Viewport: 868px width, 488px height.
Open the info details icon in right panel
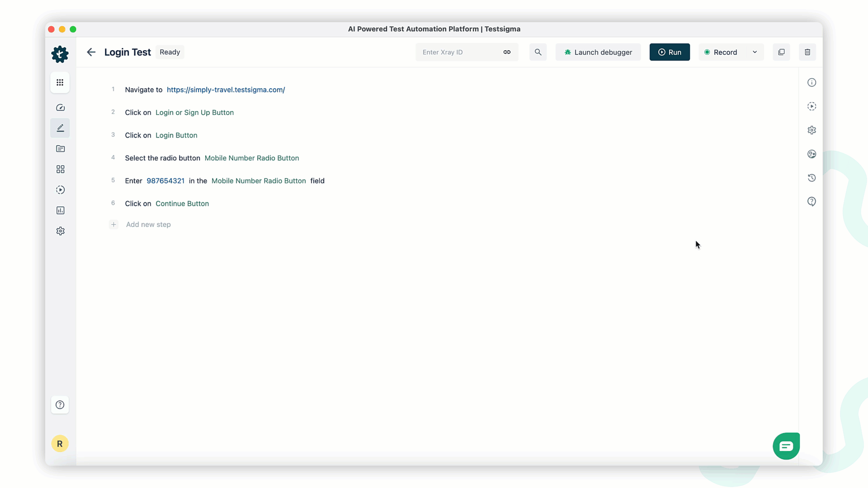tap(812, 82)
